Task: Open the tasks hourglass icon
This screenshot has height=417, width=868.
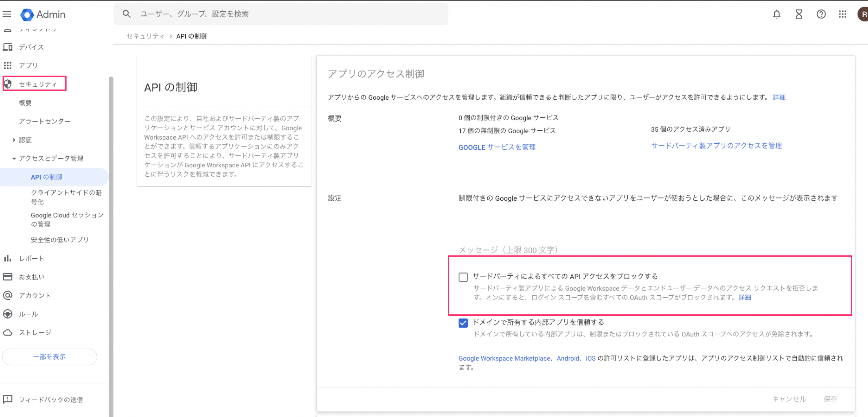Action: coord(799,14)
